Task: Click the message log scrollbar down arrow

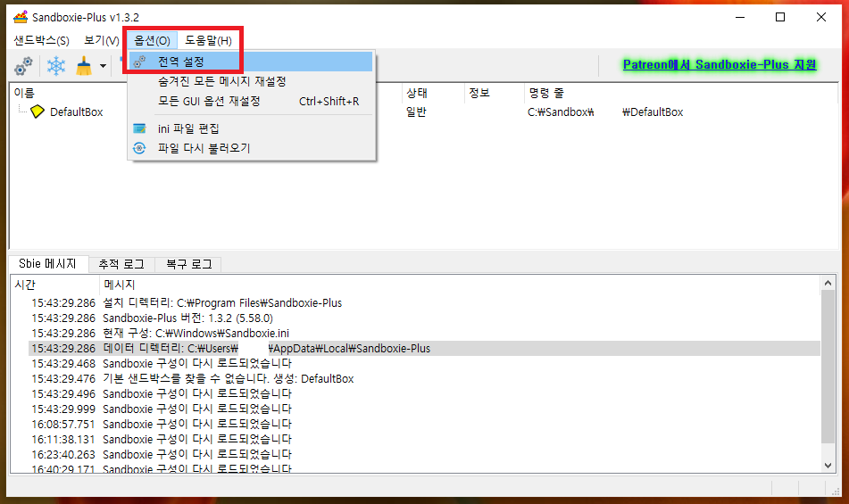Action: click(828, 465)
